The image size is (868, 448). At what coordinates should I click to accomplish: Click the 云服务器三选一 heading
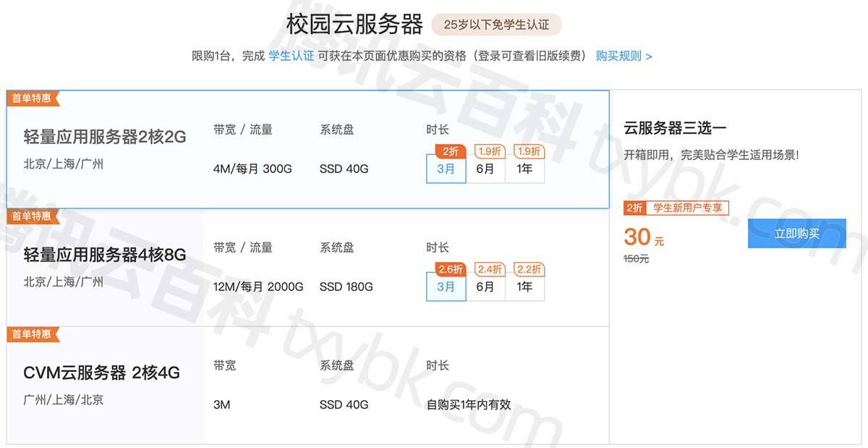[675, 128]
